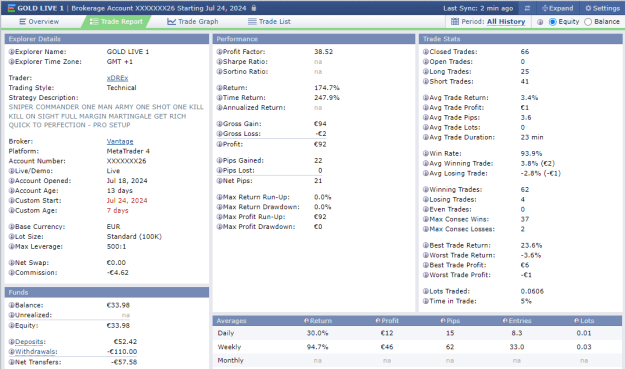Click the info icon next to Gross Gain
Screen dimensions: 625x369
coord(219,124)
